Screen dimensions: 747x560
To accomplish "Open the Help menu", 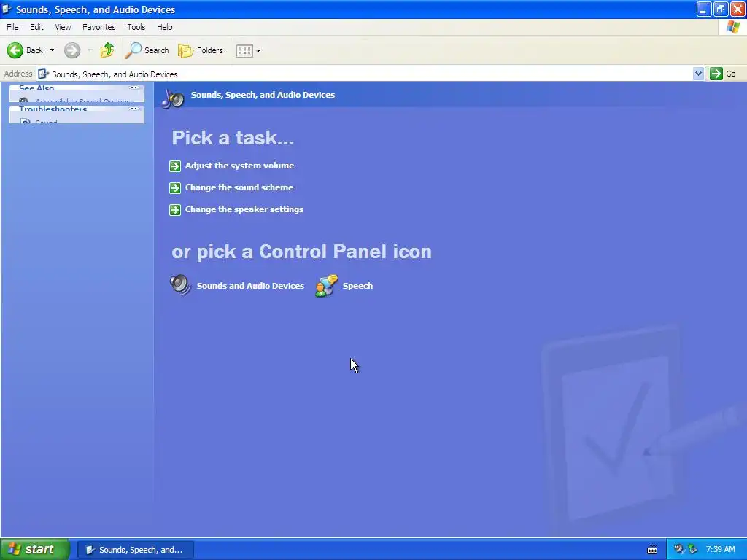I will 164,27.
